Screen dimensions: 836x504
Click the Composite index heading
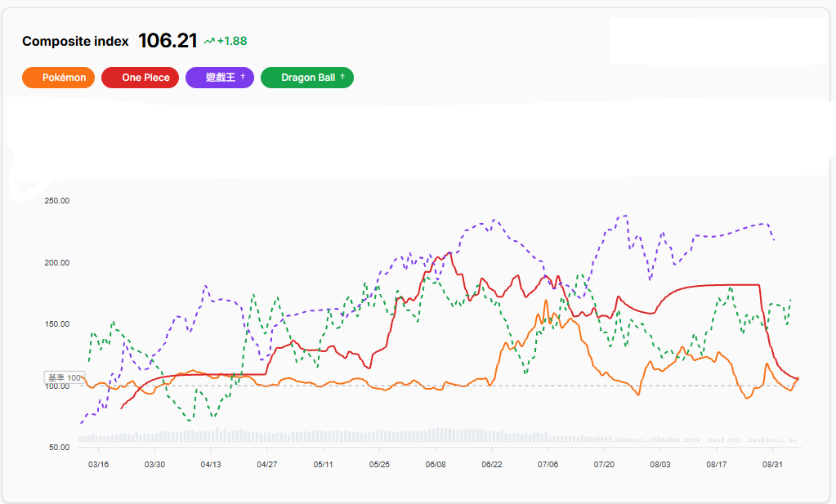(x=75, y=41)
